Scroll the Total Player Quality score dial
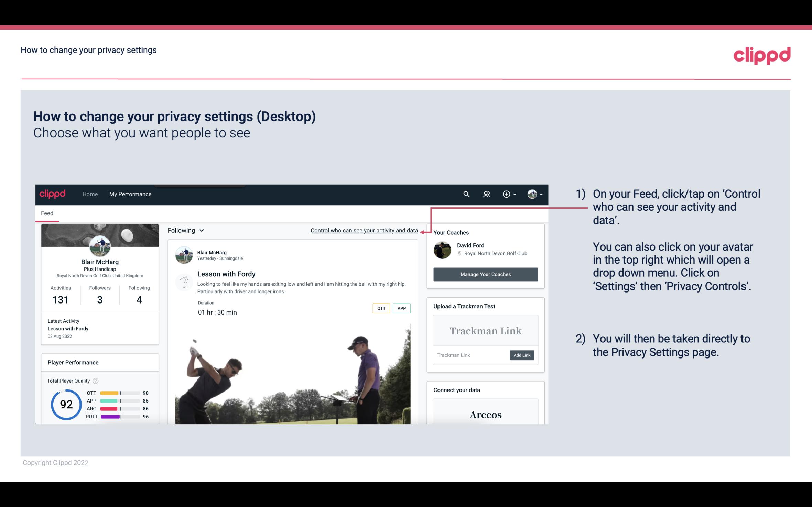Screen dimensions: 812x507 click(65, 404)
